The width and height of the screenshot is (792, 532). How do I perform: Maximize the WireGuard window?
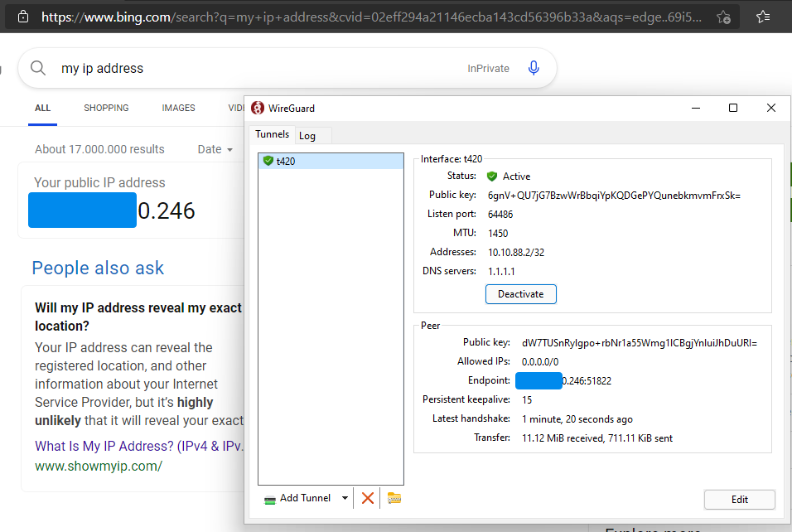click(733, 108)
